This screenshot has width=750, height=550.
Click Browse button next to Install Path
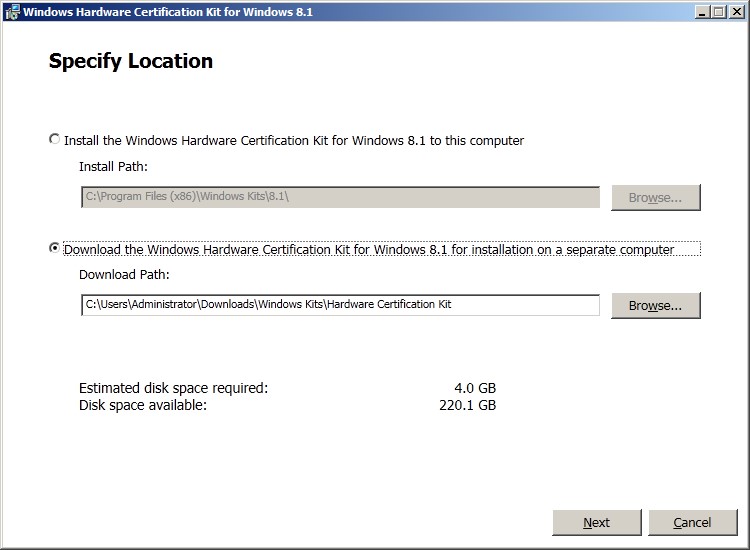(x=655, y=197)
